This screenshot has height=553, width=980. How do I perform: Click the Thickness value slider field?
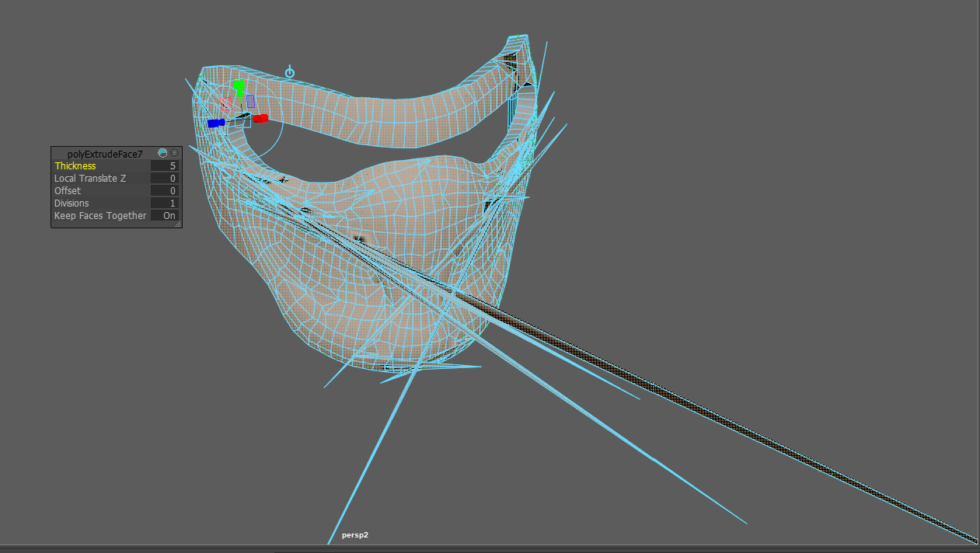pos(164,166)
